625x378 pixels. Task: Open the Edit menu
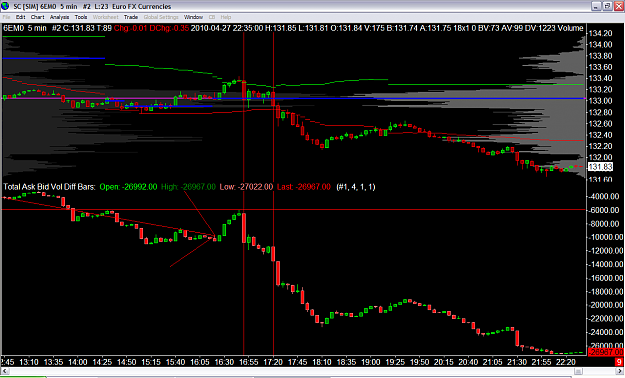pyautogui.click(x=20, y=17)
